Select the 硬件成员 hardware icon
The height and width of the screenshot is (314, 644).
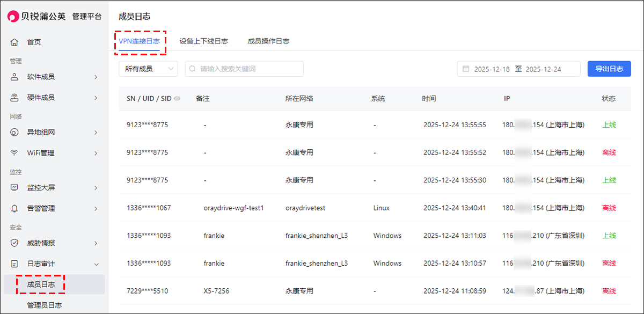[x=14, y=98]
